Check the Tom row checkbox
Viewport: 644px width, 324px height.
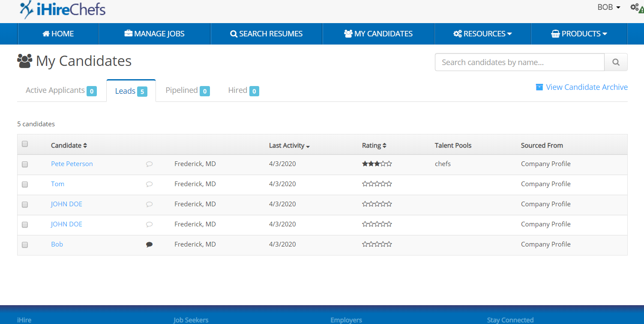(25, 184)
